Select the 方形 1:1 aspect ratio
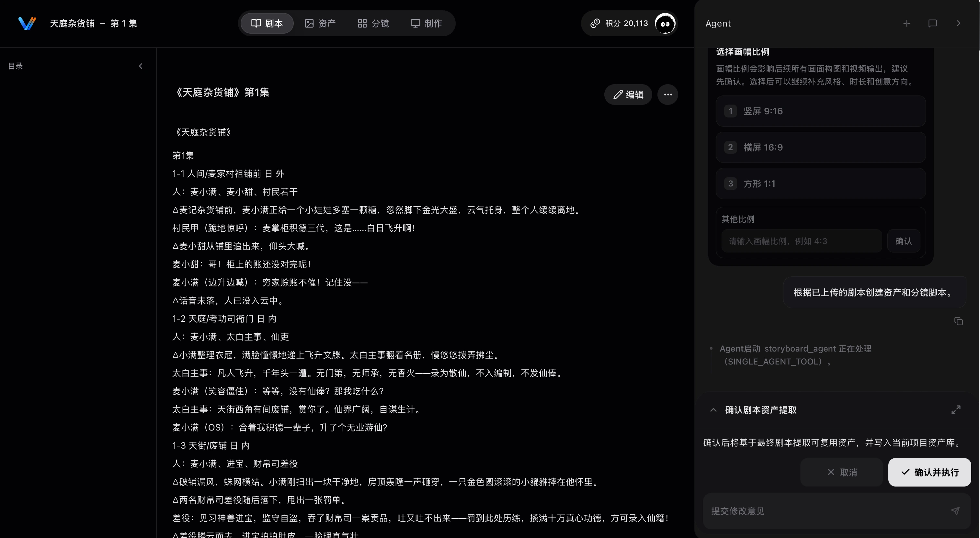The height and width of the screenshot is (538, 980). [x=821, y=184]
